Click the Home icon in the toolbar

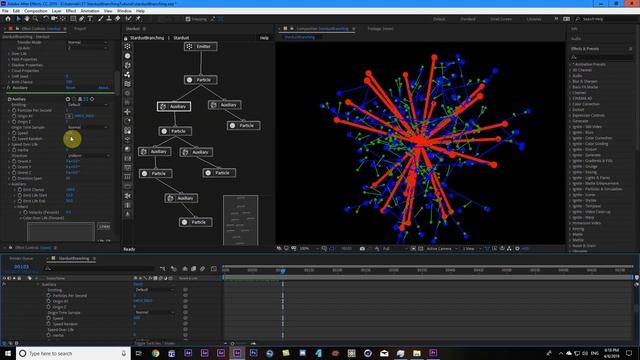pyautogui.click(x=8, y=19)
